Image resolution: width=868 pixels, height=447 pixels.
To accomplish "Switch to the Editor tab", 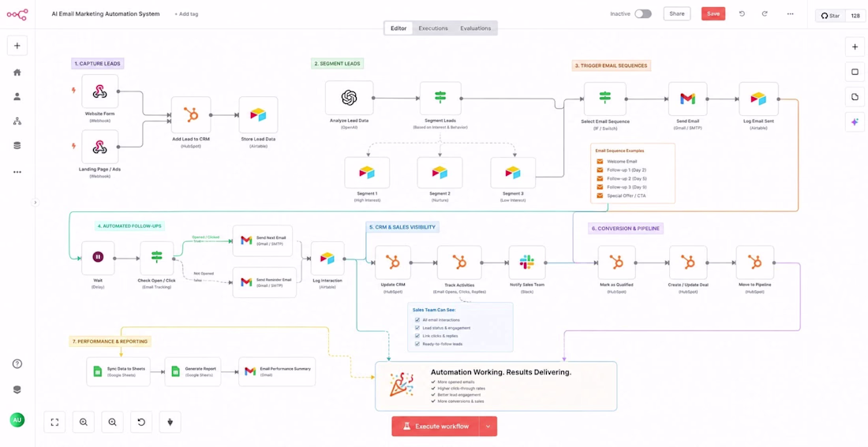I will tap(398, 28).
